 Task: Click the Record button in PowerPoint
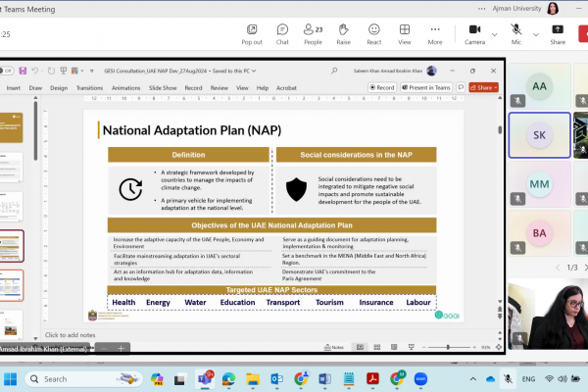pyautogui.click(x=382, y=87)
